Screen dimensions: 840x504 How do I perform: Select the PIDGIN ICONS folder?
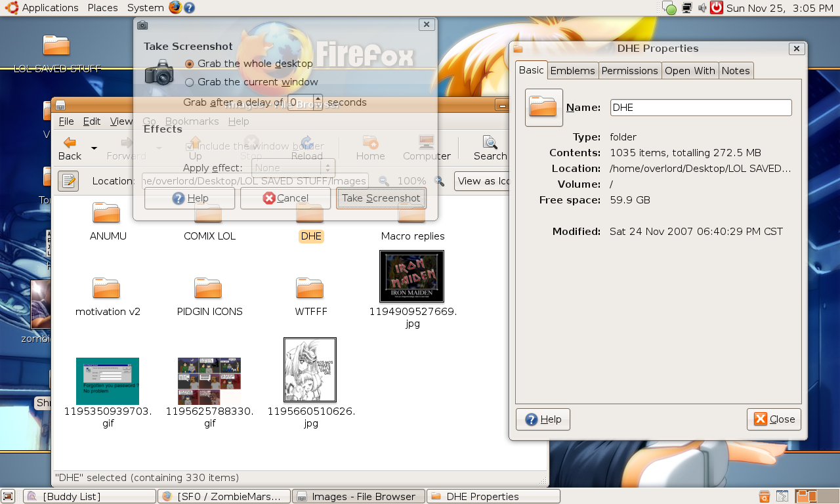[209, 297]
